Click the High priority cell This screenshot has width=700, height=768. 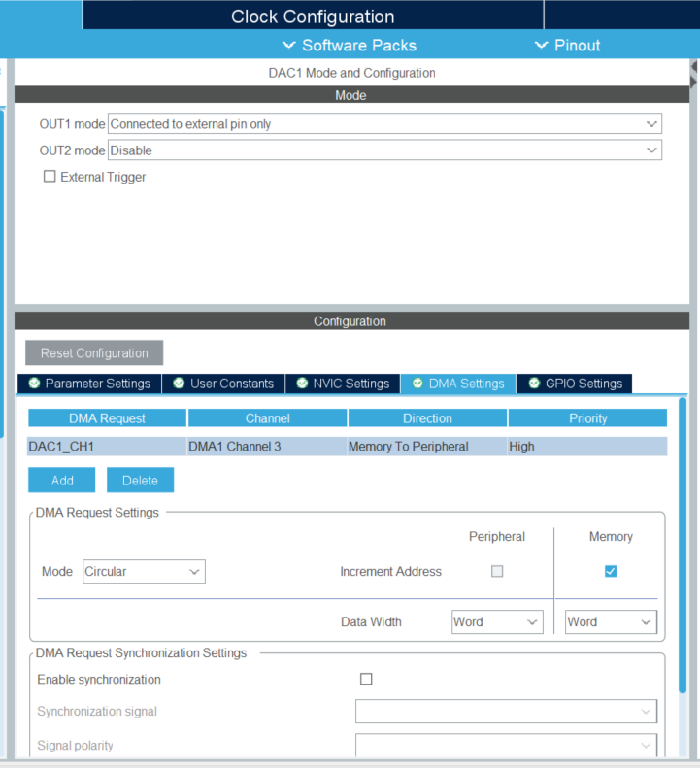(587, 447)
